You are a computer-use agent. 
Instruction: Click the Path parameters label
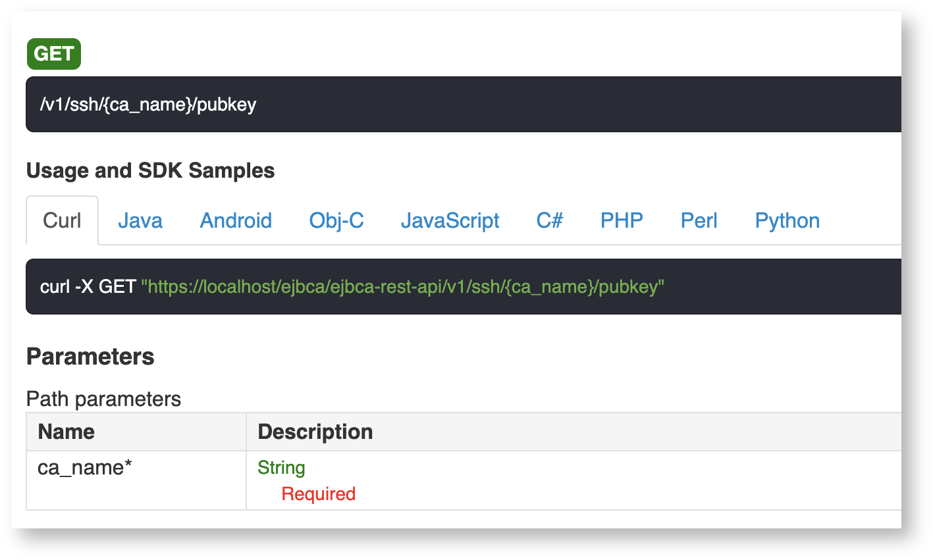pyautogui.click(x=103, y=399)
